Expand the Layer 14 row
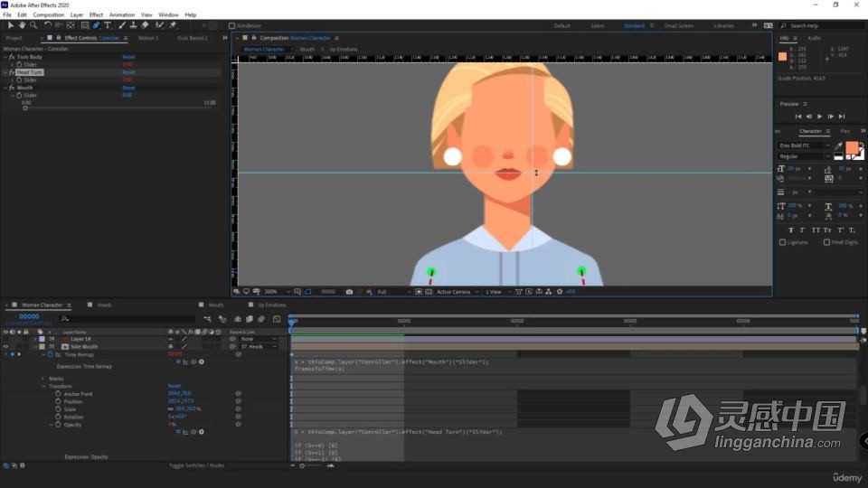The image size is (868, 488). (x=35, y=339)
